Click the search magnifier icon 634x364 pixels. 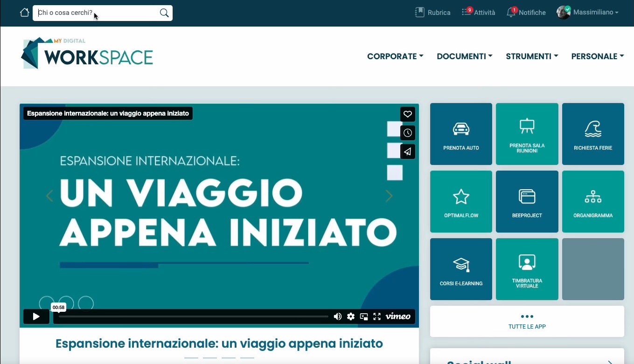click(164, 13)
